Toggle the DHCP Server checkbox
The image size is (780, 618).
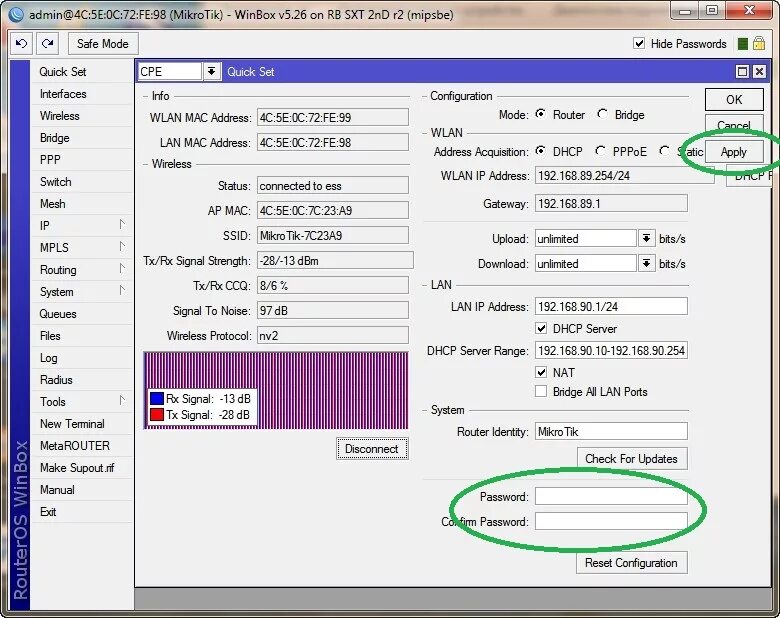pos(541,328)
